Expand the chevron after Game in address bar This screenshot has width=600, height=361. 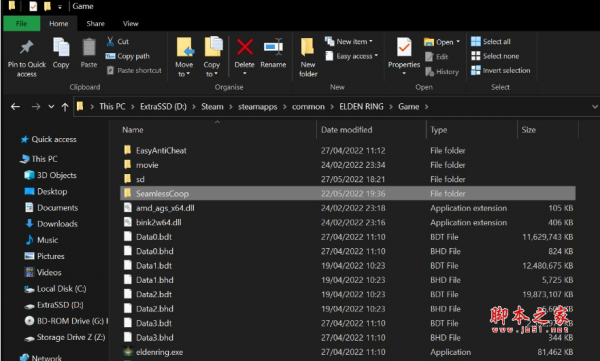click(x=426, y=106)
